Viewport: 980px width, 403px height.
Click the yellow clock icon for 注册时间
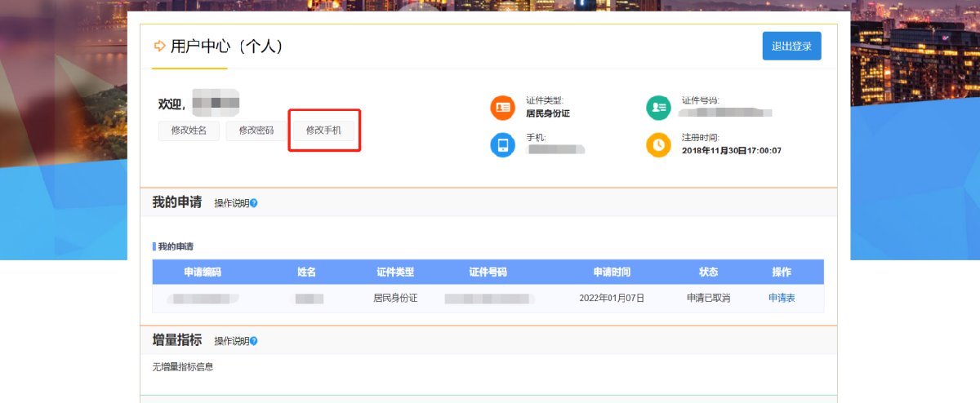[658, 145]
